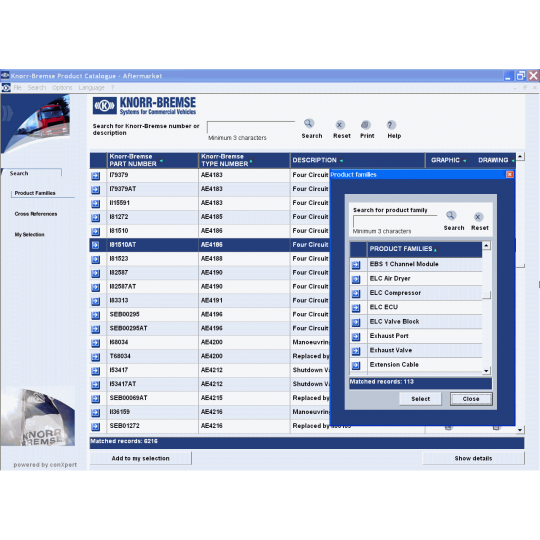This screenshot has width=540, height=540.
Task: Click main table scroll up arrow
Action: [x=520, y=156]
